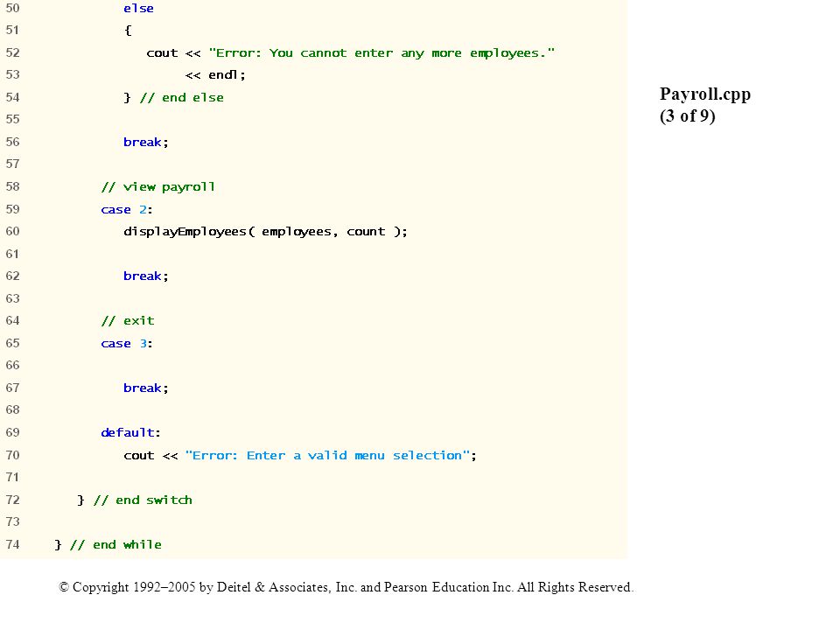Click 'case 2:' label
Image resolution: width=840 pixels, height=630 pixels.
click(126, 209)
